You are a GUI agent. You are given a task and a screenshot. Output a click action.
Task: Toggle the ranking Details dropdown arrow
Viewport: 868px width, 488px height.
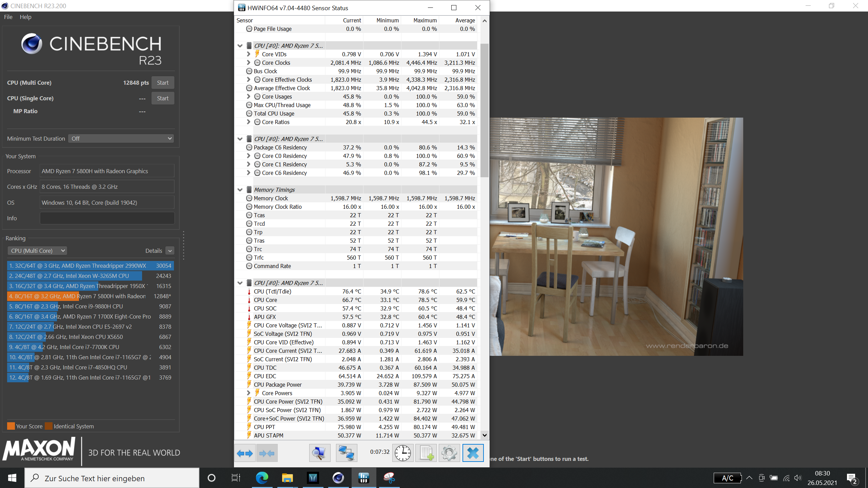170,251
